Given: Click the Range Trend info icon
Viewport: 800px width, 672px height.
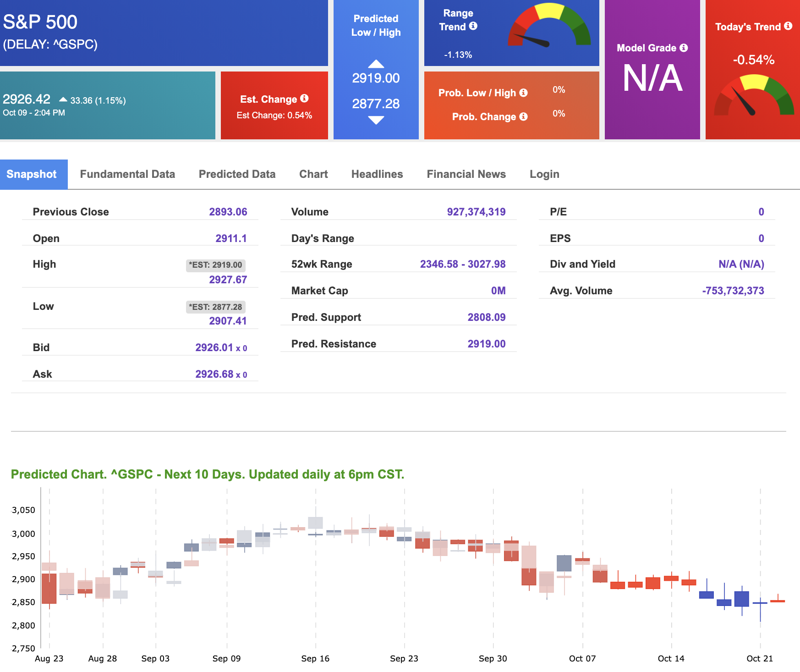Looking at the screenshot, I should point(473,26).
